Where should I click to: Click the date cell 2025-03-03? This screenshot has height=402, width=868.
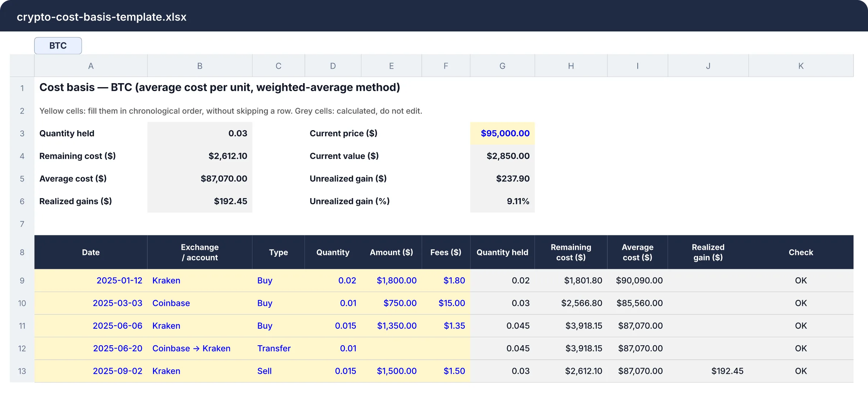(91, 303)
